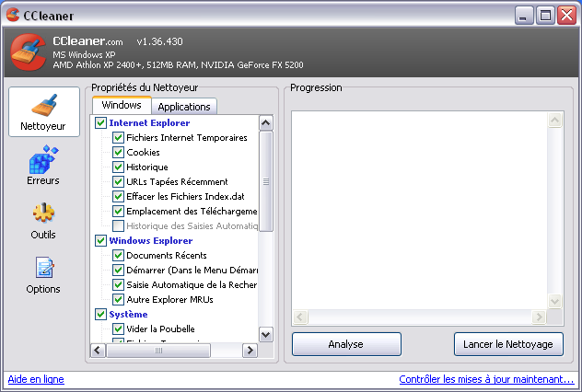Click cleaner list scroll up arrow

tap(266, 122)
